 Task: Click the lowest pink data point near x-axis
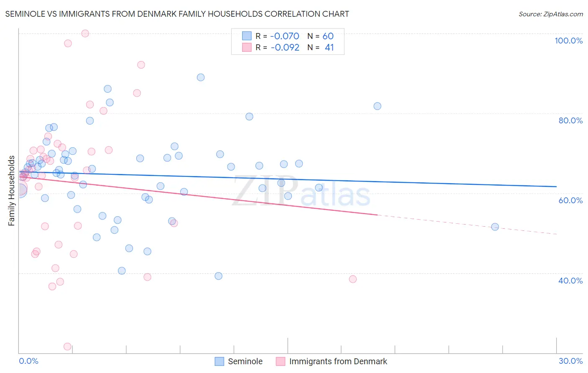click(67, 347)
